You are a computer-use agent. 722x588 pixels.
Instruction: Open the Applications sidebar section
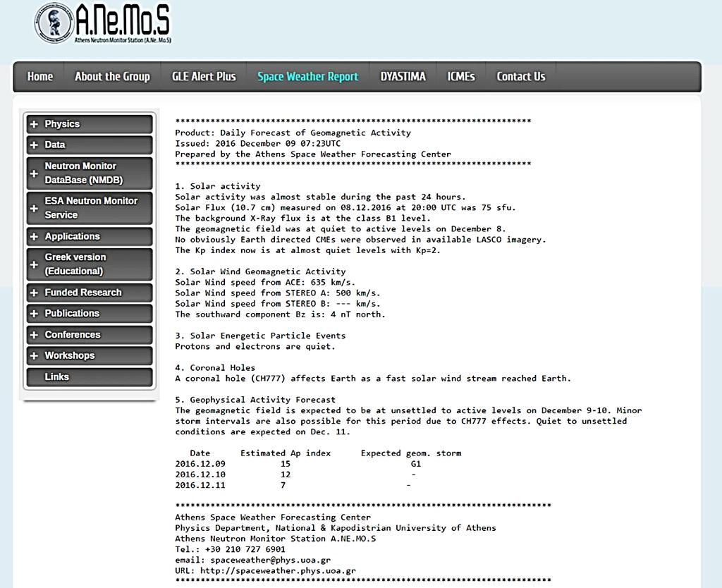[x=90, y=237]
